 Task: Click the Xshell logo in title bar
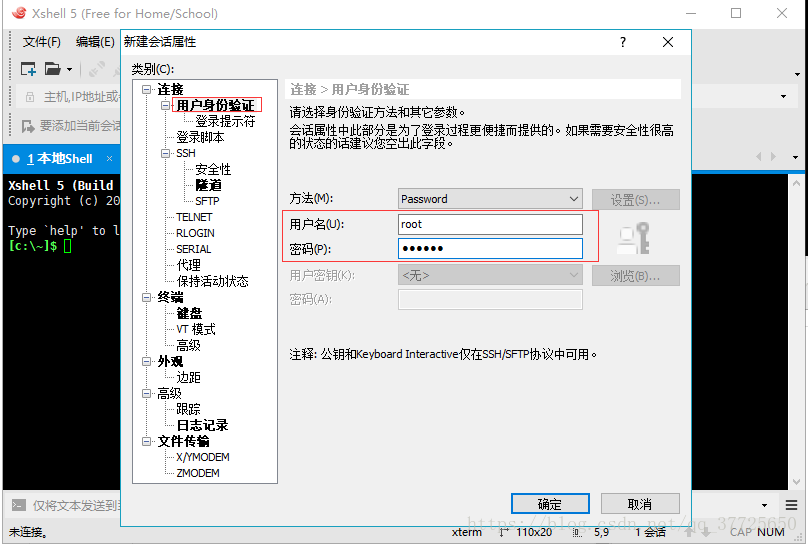pyautogui.click(x=19, y=13)
